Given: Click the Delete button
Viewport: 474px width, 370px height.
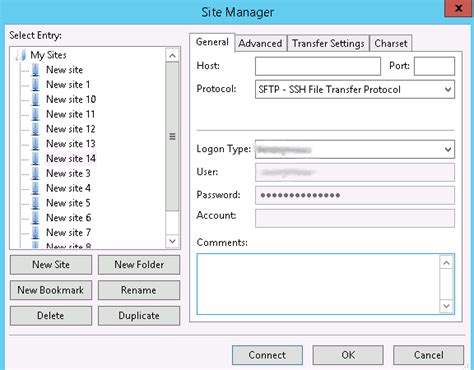Looking at the screenshot, I should 51,316.
